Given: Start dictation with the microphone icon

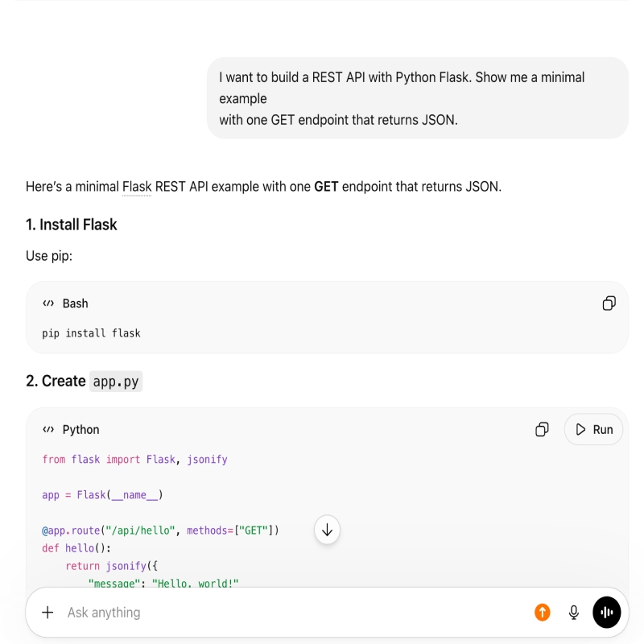Looking at the screenshot, I should pyautogui.click(x=574, y=613).
